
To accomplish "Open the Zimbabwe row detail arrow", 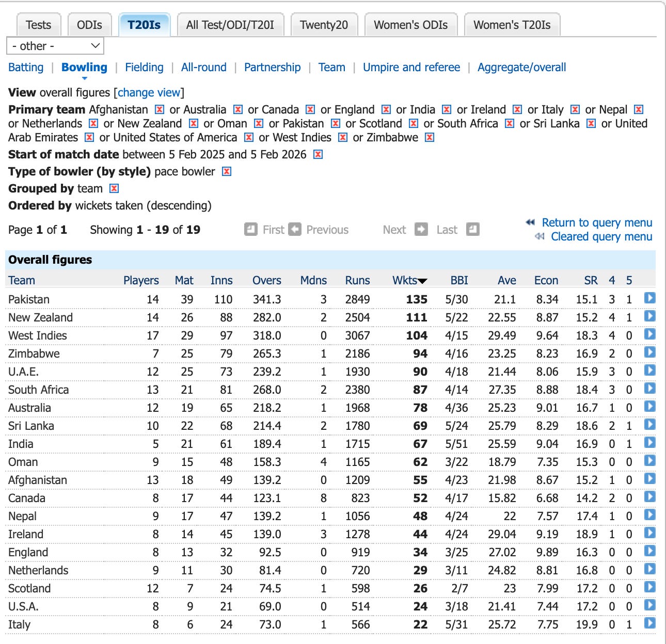I will pyautogui.click(x=650, y=352).
